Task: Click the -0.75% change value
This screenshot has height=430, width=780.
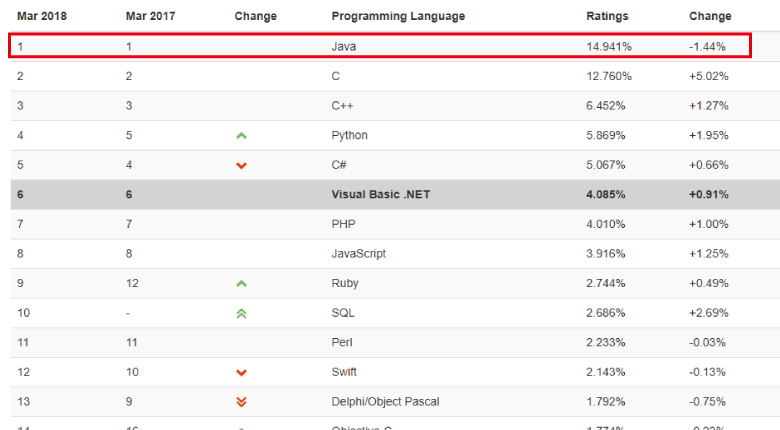Action: pyautogui.click(x=707, y=402)
